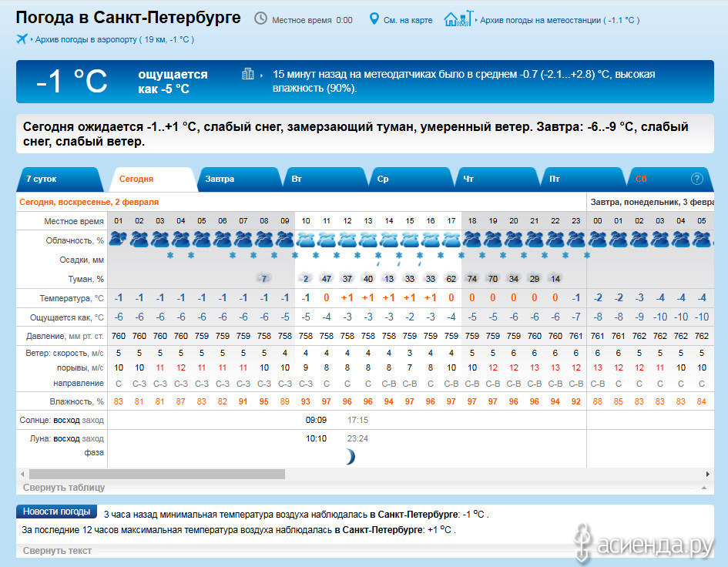Switch to the Завтра tab

click(x=239, y=179)
